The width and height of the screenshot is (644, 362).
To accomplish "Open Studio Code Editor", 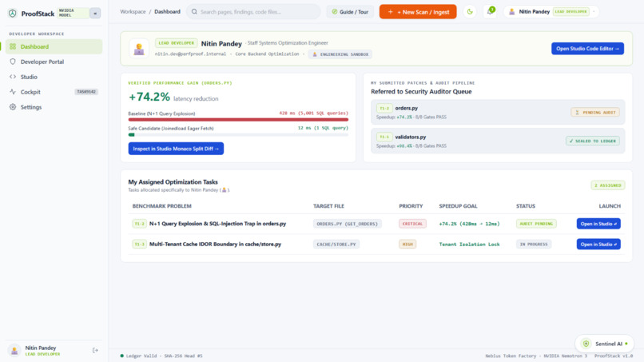I will click(x=587, y=49).
